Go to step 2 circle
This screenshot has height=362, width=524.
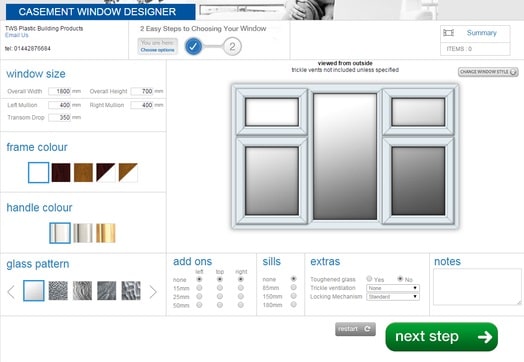coord(232,46)
